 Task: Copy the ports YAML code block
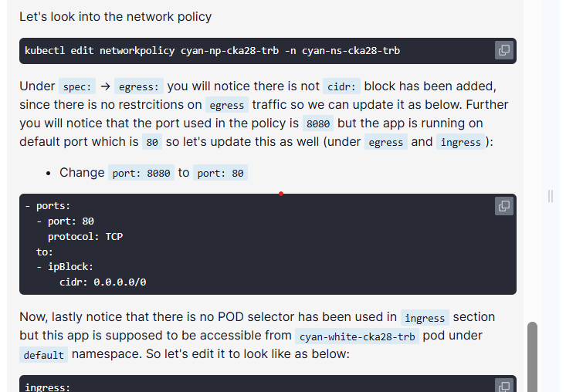click(504, 206)
